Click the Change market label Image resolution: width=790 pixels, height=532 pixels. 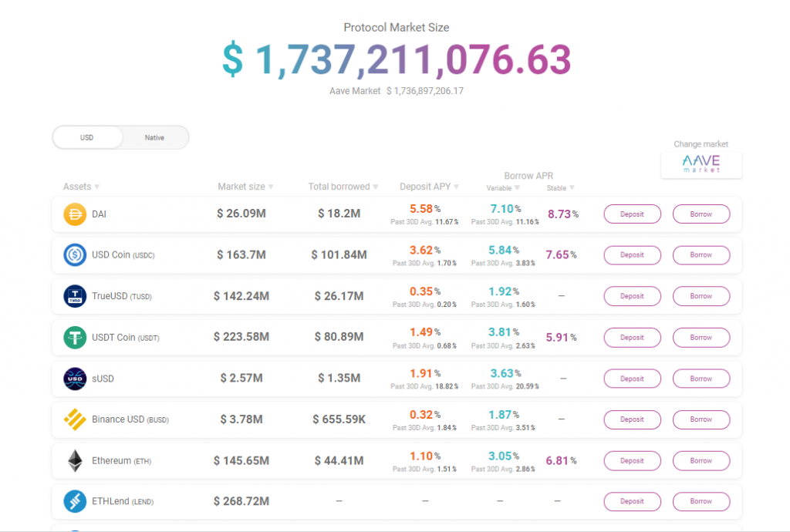click(x=701, y=144)
